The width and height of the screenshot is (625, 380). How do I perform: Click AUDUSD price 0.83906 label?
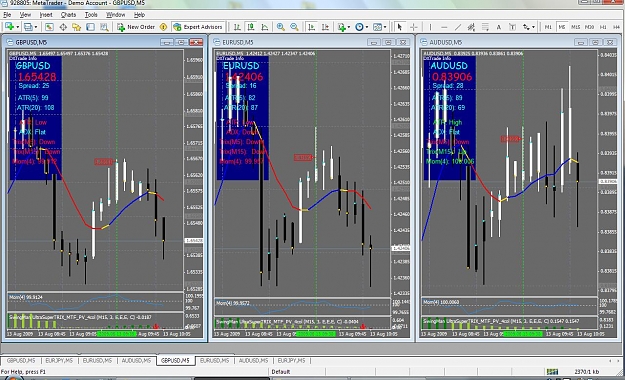452,77
